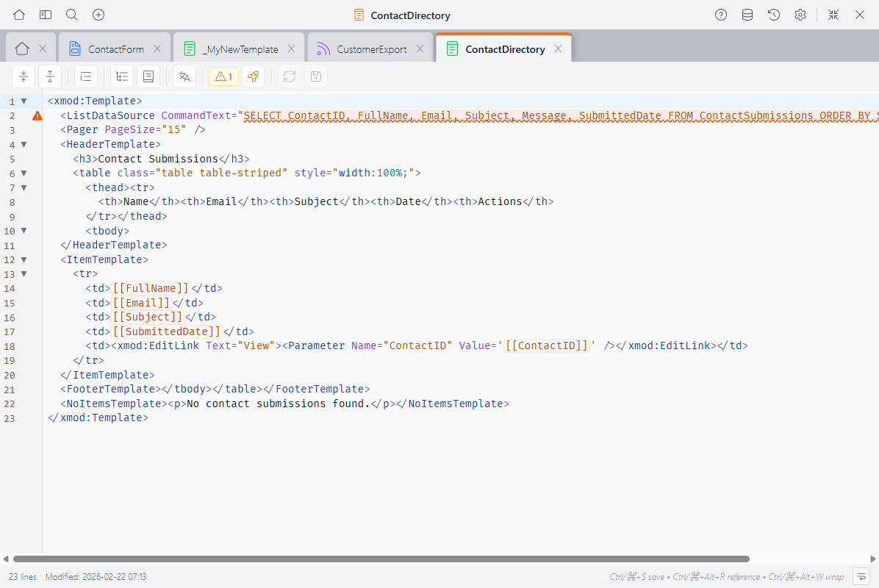Collapse the HeaderTemplate fold at line 4

point(24,145)
